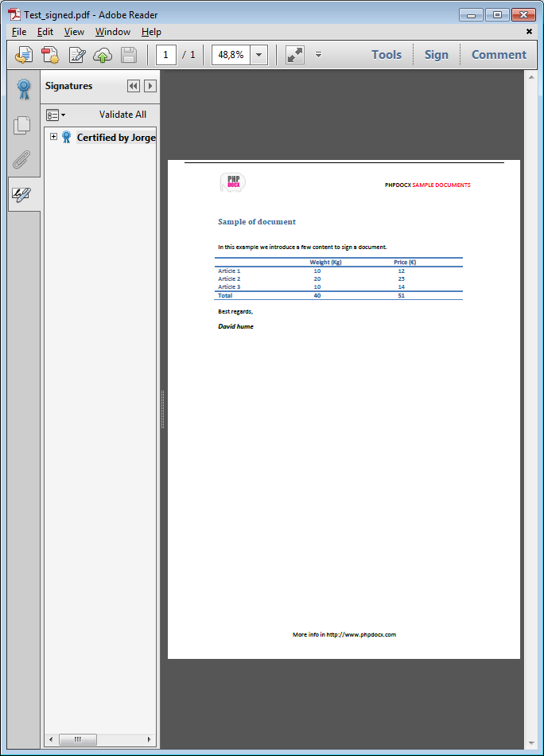The height and width of the screenshot is (756, 544).
Task: Open the certificate ribbon sidebar panel
Action: 24,89
